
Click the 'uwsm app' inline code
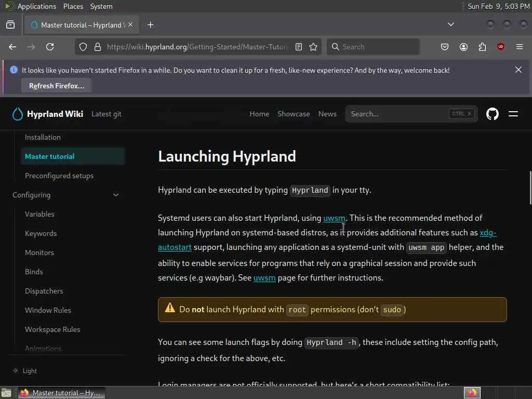(427, 248)
